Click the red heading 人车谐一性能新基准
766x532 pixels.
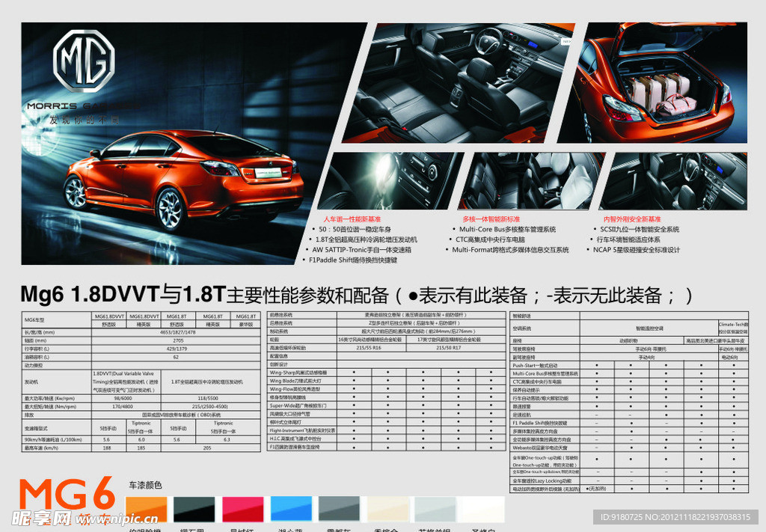(352, 219)
